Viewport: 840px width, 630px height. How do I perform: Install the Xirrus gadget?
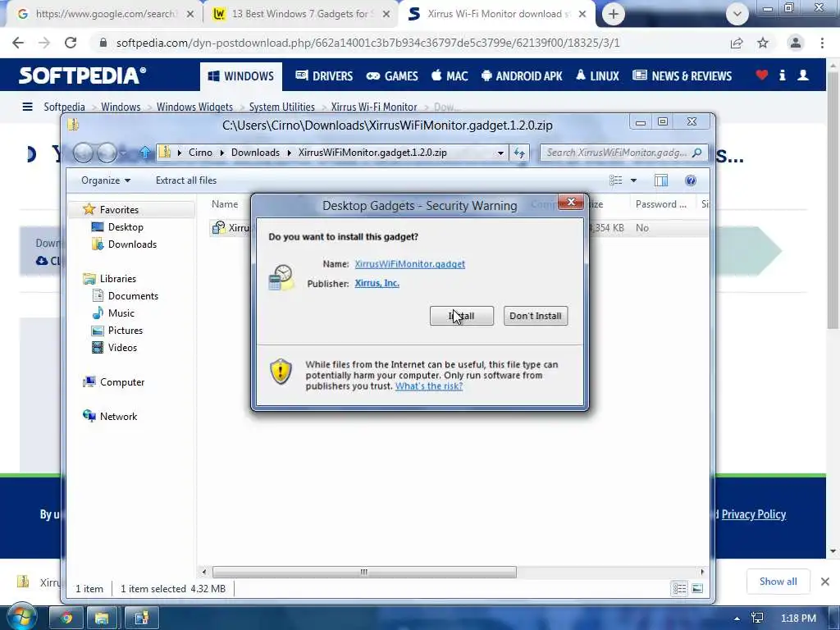(x=461, y=316)
